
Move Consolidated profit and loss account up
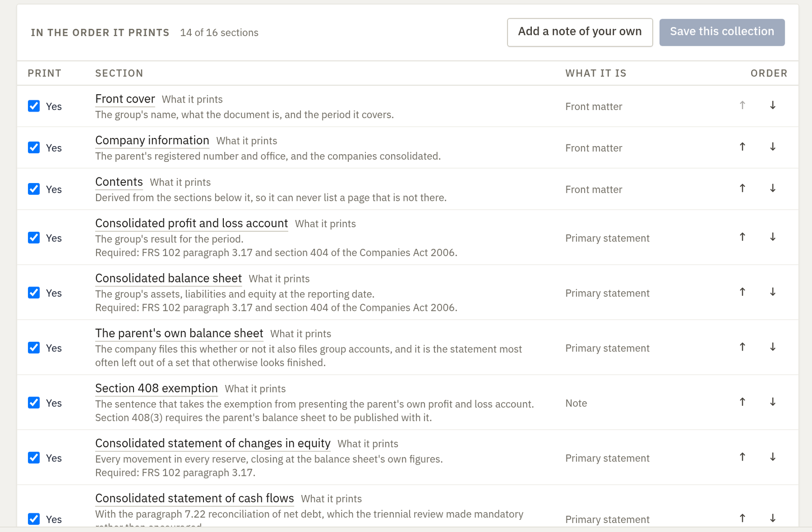[742, 237]
